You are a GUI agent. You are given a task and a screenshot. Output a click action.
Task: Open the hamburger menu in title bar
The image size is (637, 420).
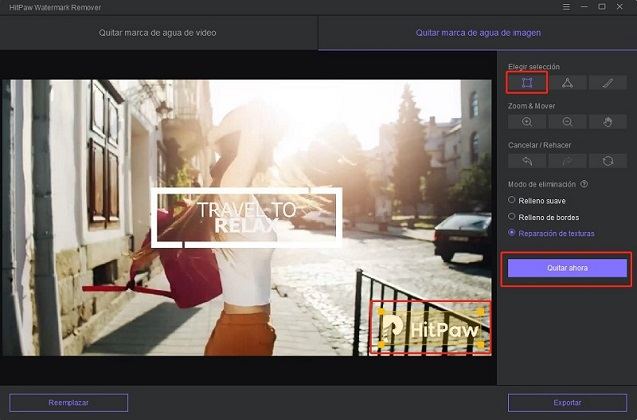tap(566, 7)
